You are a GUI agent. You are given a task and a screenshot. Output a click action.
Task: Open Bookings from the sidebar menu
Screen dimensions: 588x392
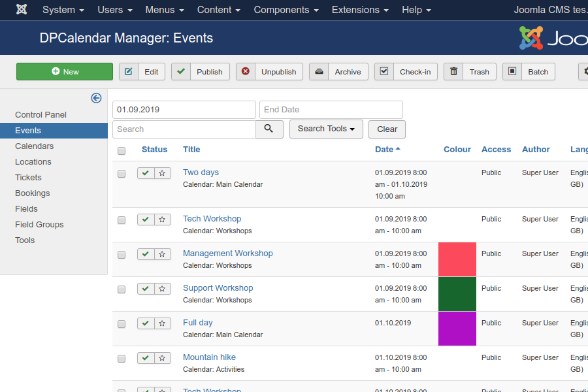(33, 193)
